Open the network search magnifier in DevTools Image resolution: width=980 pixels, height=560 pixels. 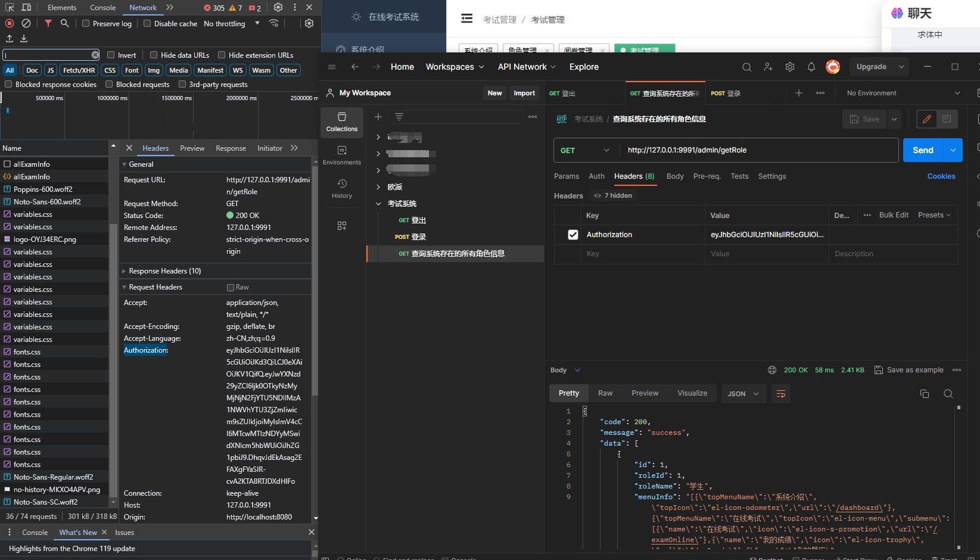[64, 23]
